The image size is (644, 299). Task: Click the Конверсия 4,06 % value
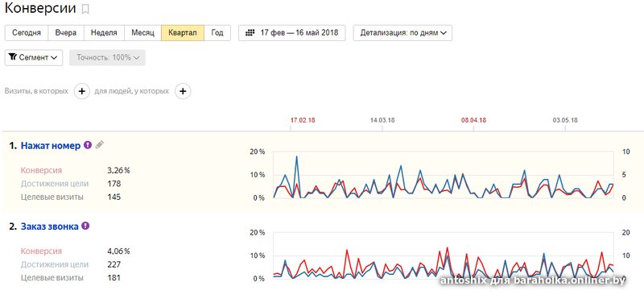tap(118, 251)
